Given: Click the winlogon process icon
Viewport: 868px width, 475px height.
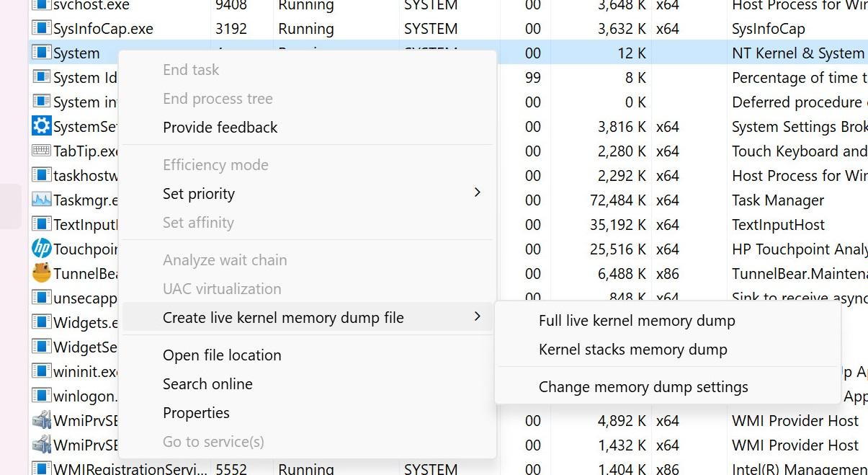Looking at the screenshot, I should click(x=42, y=396).
